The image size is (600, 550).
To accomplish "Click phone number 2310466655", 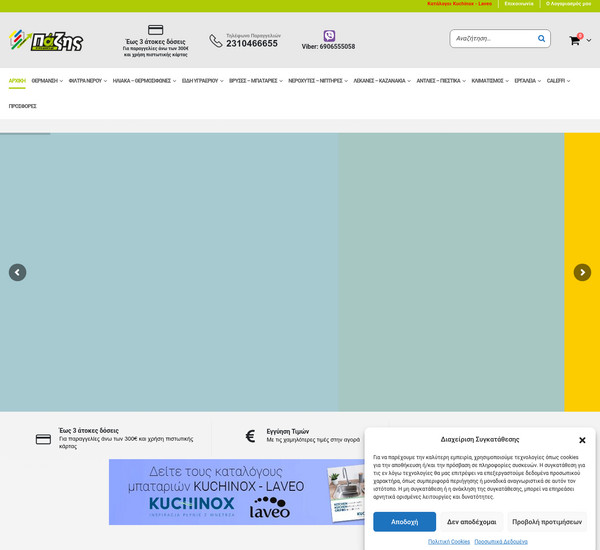I will pos(252,44).
